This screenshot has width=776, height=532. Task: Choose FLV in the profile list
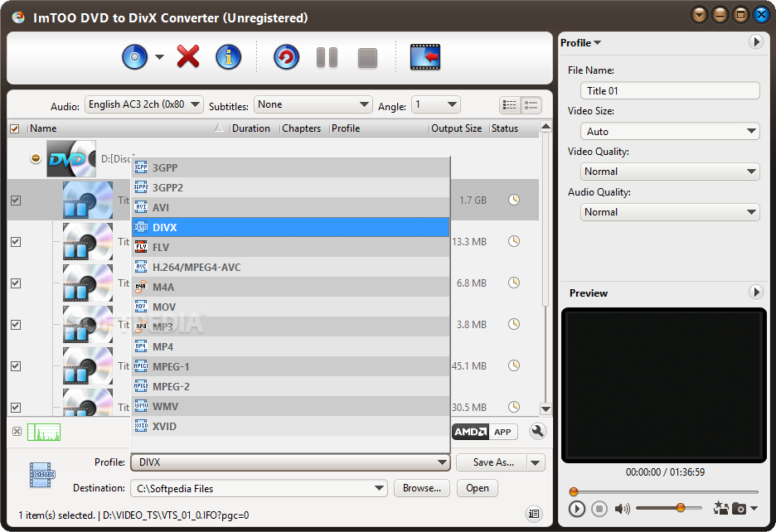tap(291, 248)
